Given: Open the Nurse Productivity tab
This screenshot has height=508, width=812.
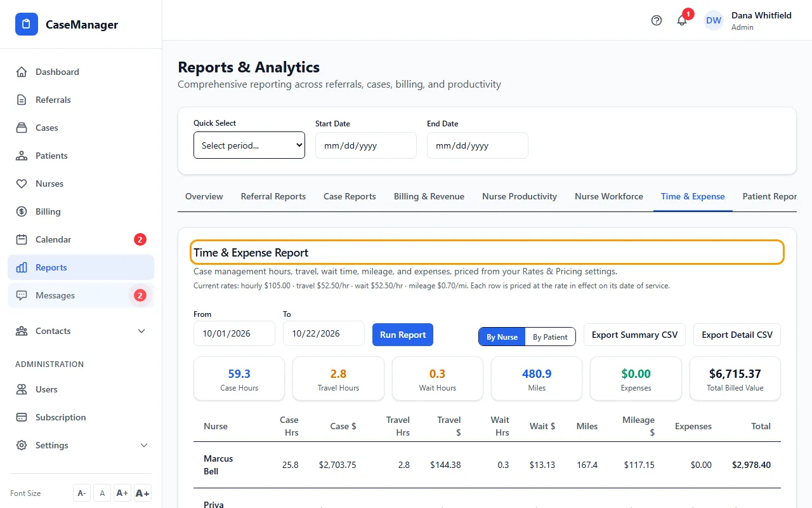Looking at the screenshot, I should pos(520,196).
